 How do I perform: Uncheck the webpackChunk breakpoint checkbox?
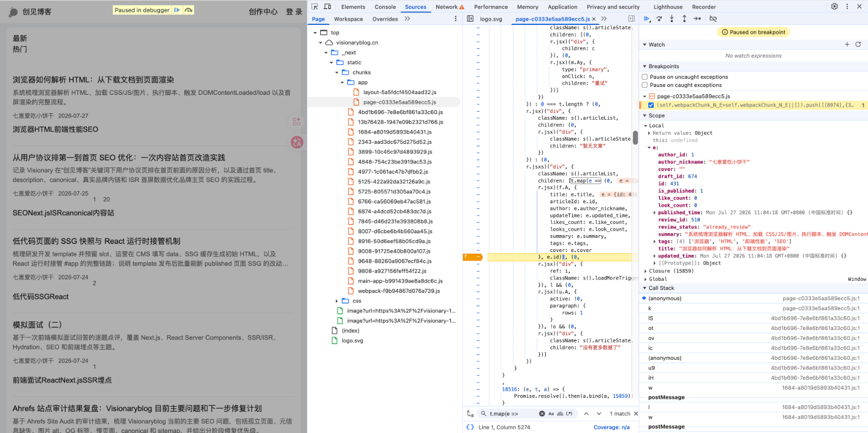click(651, 105)
